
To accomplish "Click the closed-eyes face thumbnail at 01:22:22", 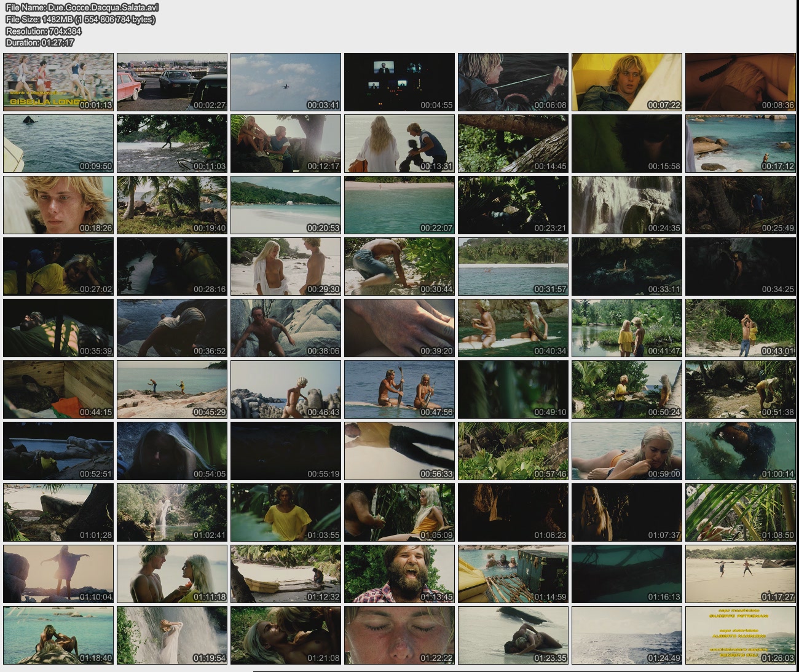I will (x=399, y=635).
